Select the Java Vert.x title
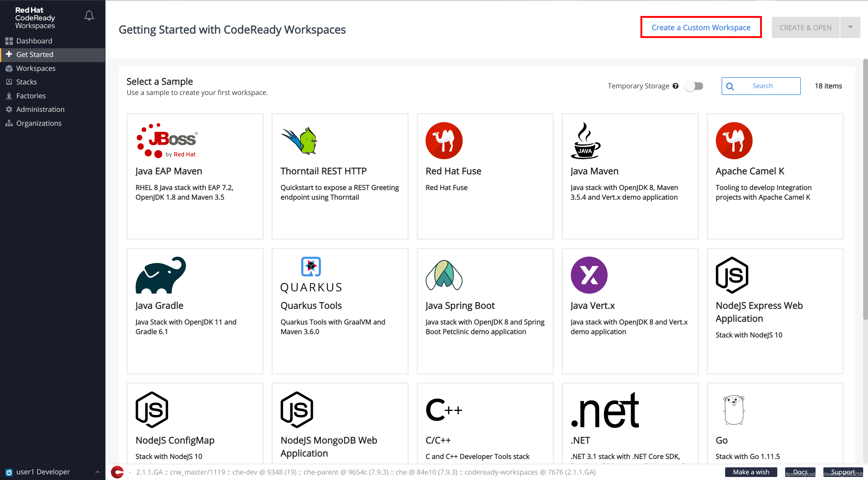The height and width of the screenshot is (480, 868). (592, 305)
